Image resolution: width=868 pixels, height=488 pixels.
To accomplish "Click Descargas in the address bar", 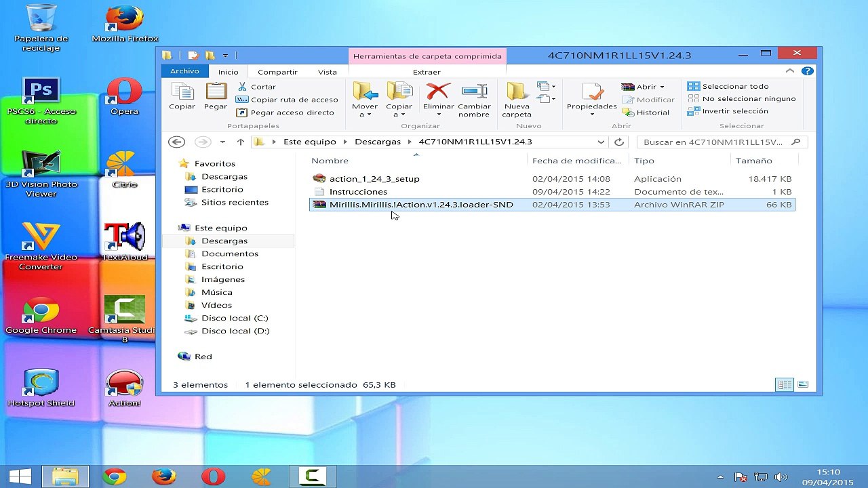I will pyautogui.click(x=378, y=142).
